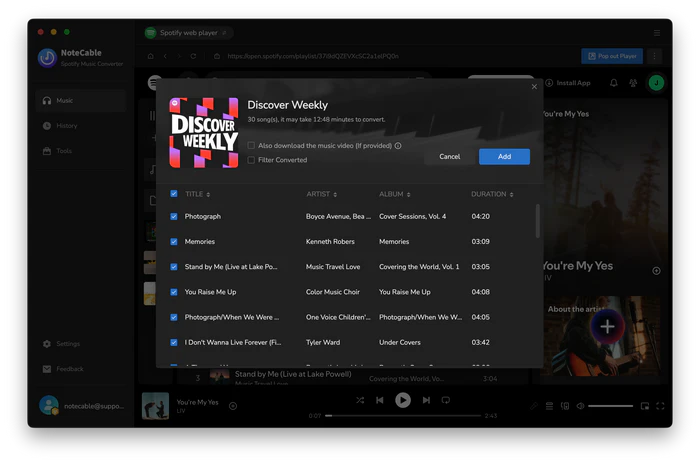Click the NoteCable logo icon
The height and width of the screenshot is (464, 700).
pyautogui.click(x=47, y=58)
